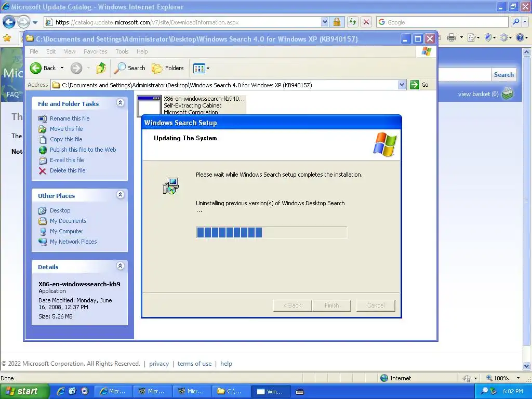532x399 pixels.
Task: Click the IE quick launch icon
Action: [x=61, y=391]
